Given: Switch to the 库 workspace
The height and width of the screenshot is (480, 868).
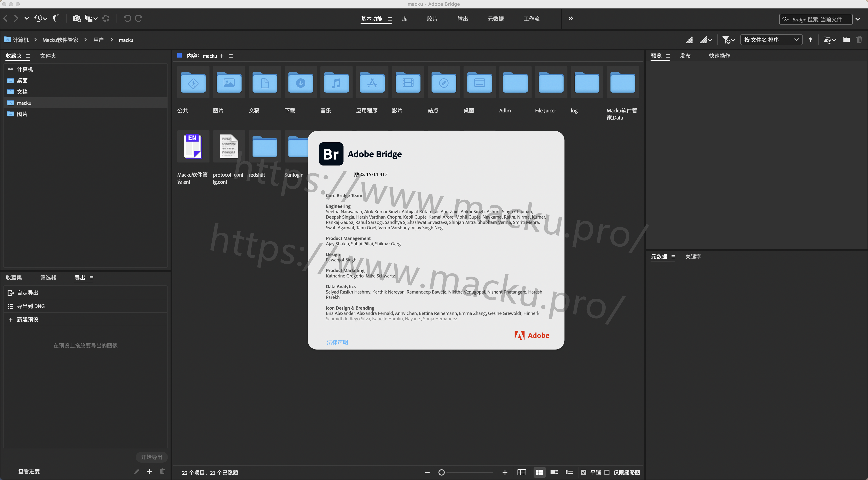Looking at the screenshot, I should (x=405, y=19).
